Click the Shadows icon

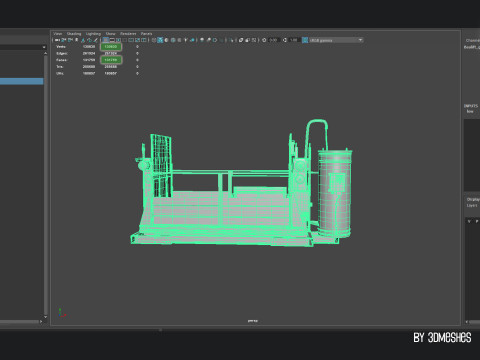click(192, 40)
